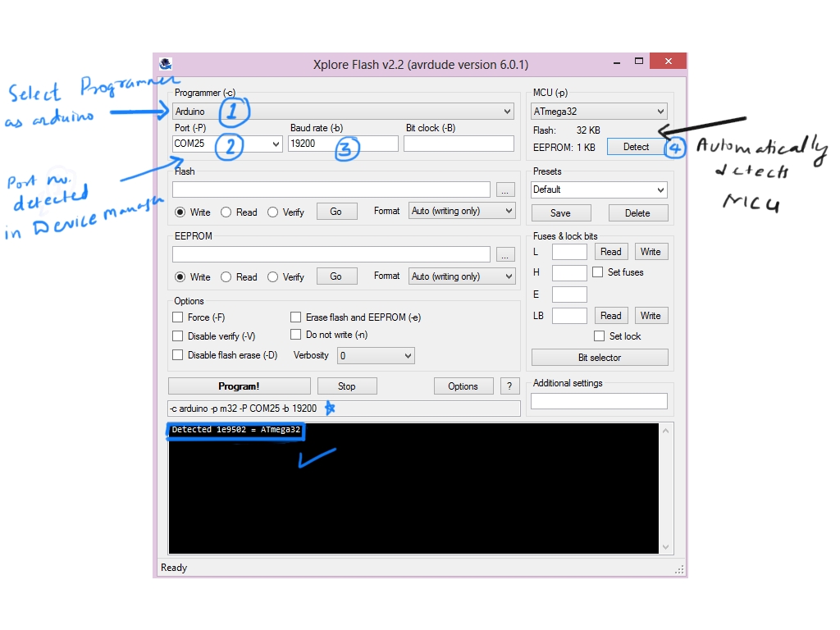840x630 pixels.
Task: Click the Flash Go button
Action: click(x=336, y=212)
